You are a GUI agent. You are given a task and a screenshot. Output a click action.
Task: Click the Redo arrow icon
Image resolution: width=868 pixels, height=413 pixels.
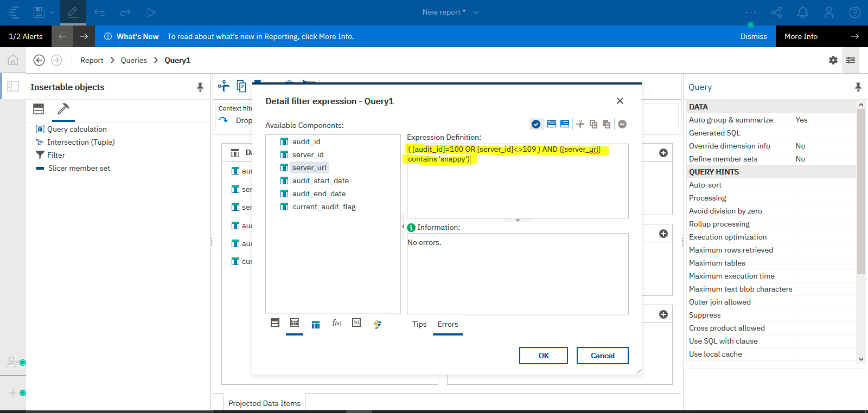coord(125,12)
